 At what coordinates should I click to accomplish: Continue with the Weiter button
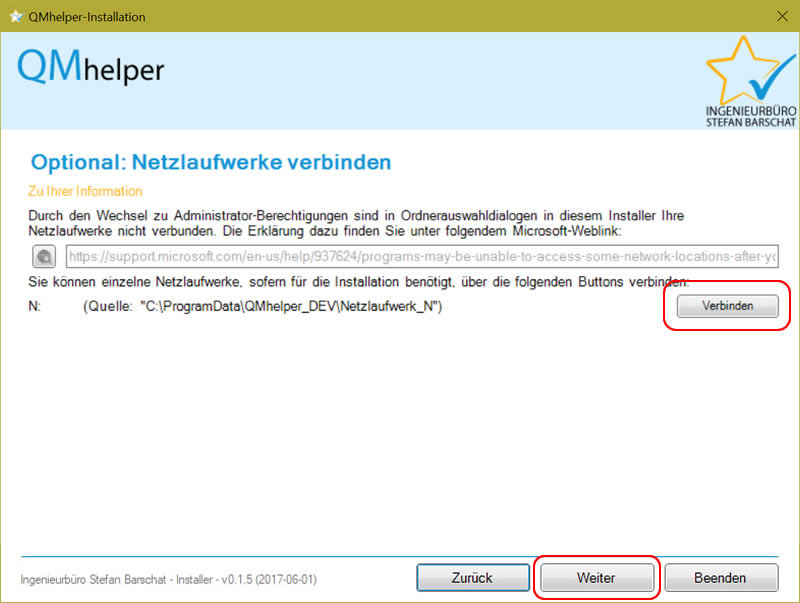(x=596, y=578)
